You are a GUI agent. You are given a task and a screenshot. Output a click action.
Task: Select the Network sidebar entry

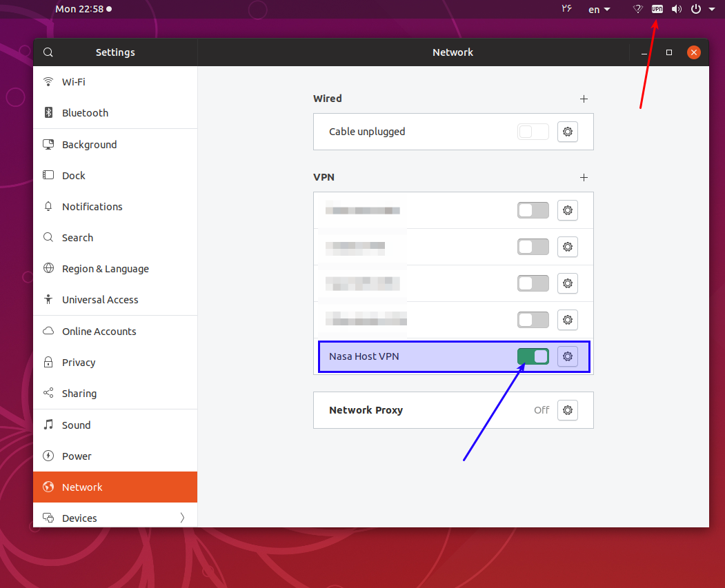[115, 487]
